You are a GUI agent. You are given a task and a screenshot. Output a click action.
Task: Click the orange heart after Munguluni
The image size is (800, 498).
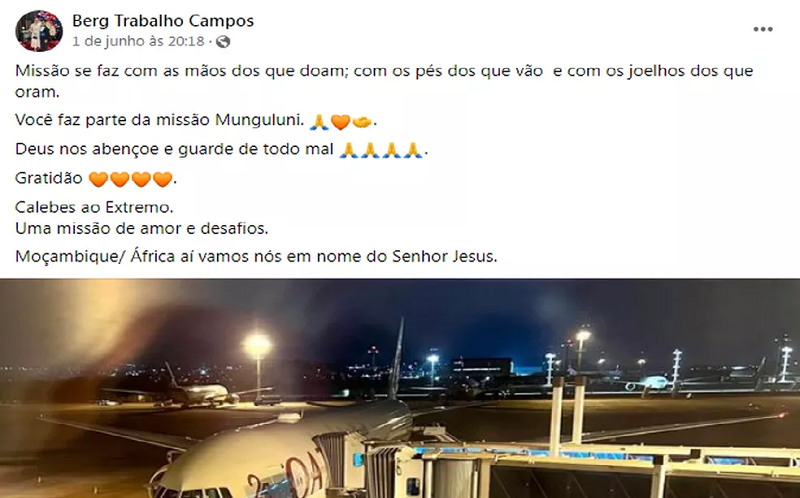(340, 122)
